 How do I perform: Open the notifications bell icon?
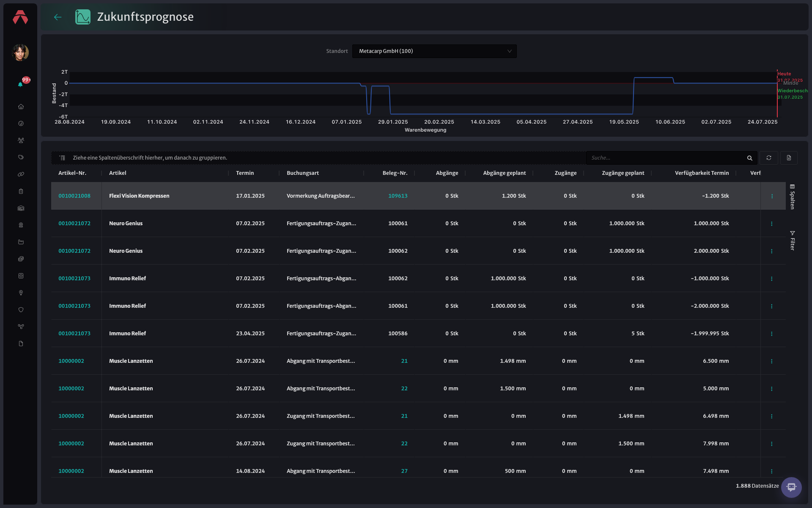pyautogui.click(x=20, y=84)
